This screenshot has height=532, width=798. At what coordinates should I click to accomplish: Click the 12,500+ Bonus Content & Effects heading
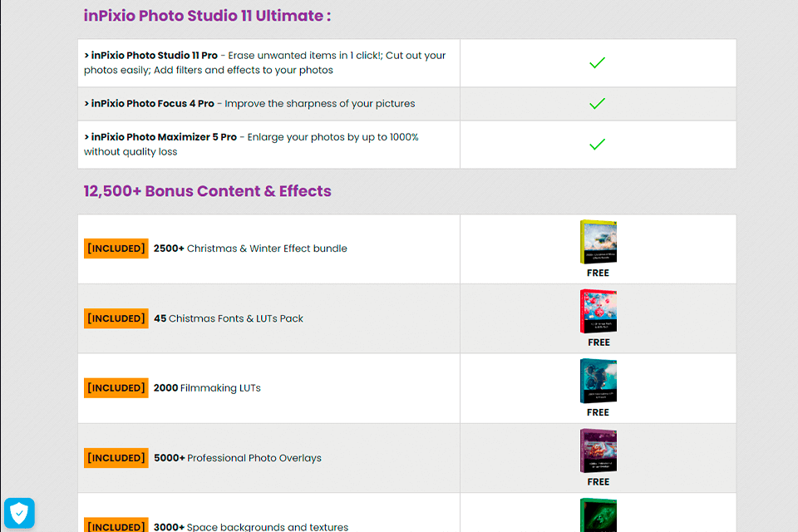207,191
